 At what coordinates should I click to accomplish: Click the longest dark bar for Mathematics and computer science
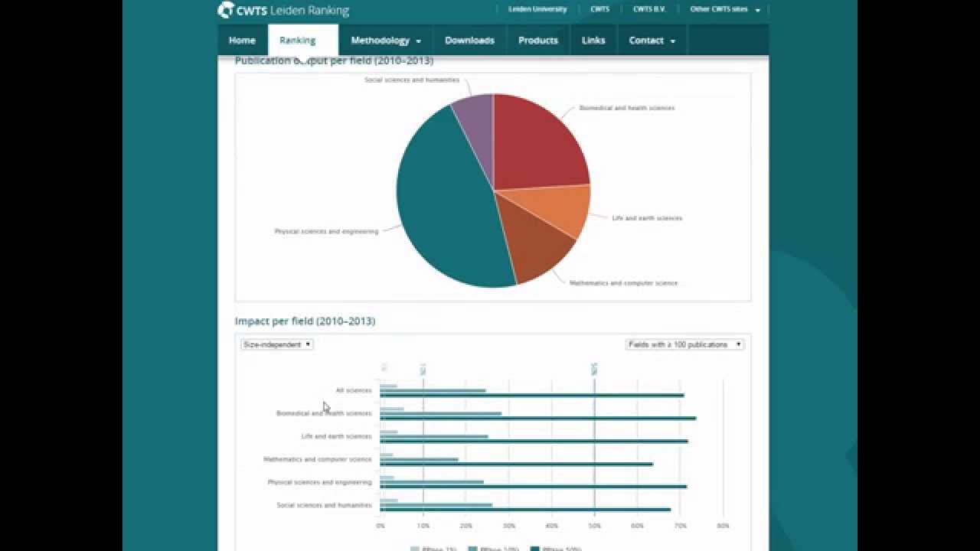coord(517,464)
